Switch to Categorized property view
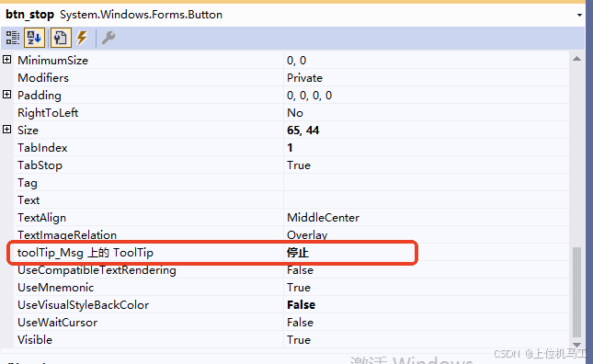Image resolution: width=593 pixels, height=364 pixels. (13, 38)
